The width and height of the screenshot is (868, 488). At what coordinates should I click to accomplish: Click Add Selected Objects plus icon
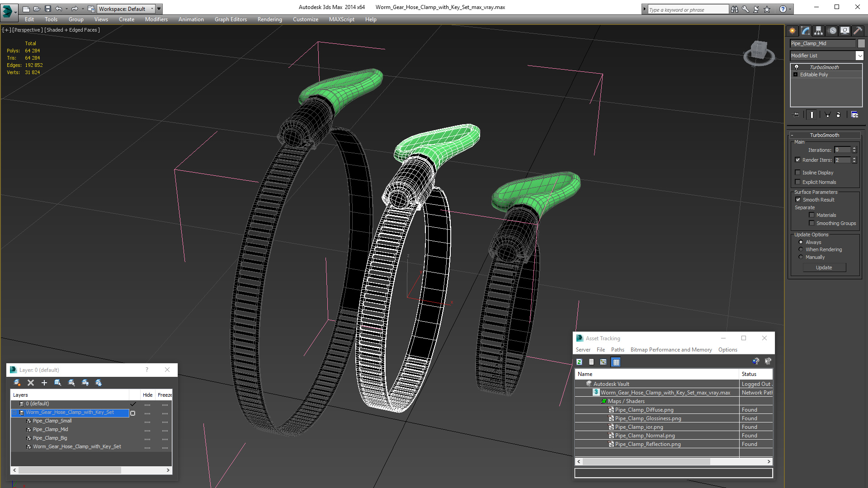click(x=44, y=383)
